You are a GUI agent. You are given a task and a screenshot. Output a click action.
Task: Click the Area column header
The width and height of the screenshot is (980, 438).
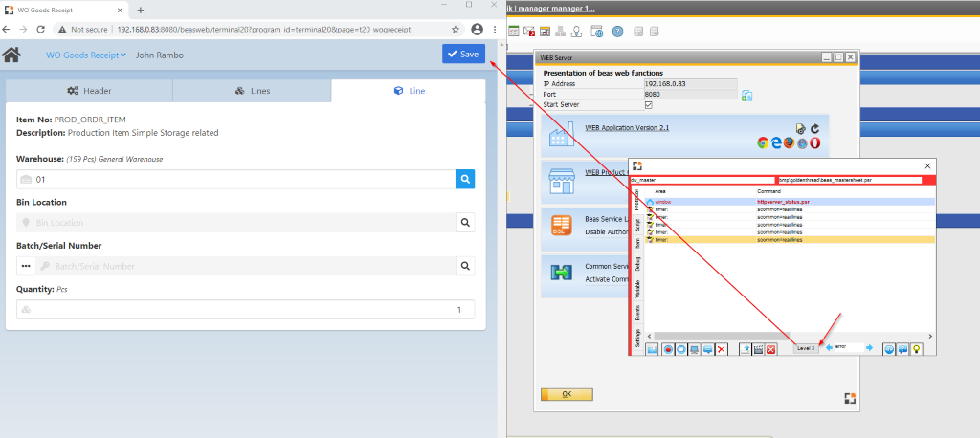click(x=660, y=191)
